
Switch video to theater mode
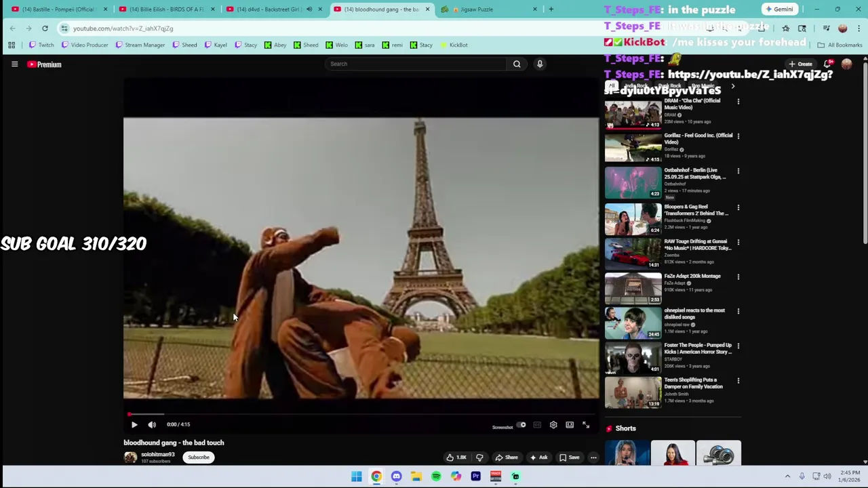point(570,425)
